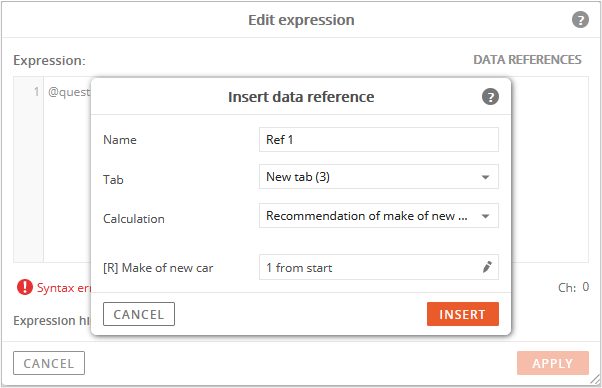602x388 pixels.
Task: Cancel the Edit expression dialog
Action: (x=49, y=363)
